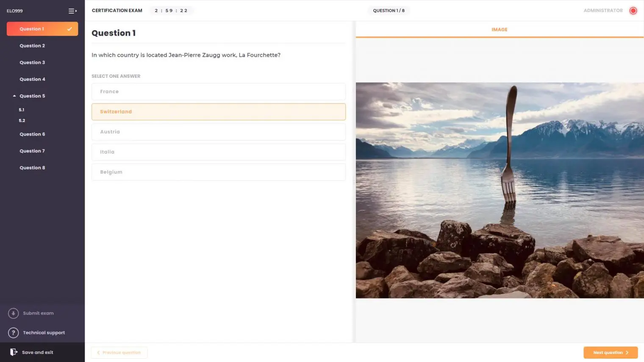Click the panel splitter handle between question and image
The width and height of the screenshot is (644, 362).
point(354,182)
